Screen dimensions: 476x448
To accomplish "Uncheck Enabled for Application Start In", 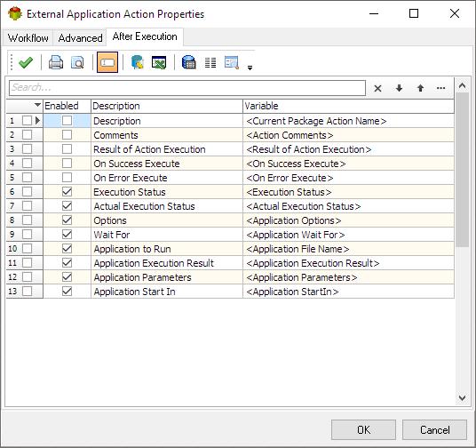I will [x=67, y=291].
